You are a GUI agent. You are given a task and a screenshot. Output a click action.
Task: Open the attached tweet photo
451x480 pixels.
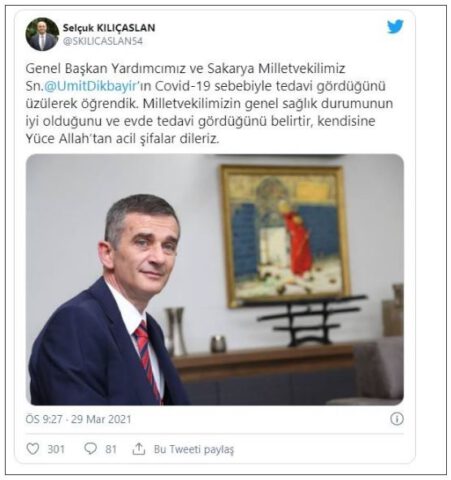(x=215, y=279)
